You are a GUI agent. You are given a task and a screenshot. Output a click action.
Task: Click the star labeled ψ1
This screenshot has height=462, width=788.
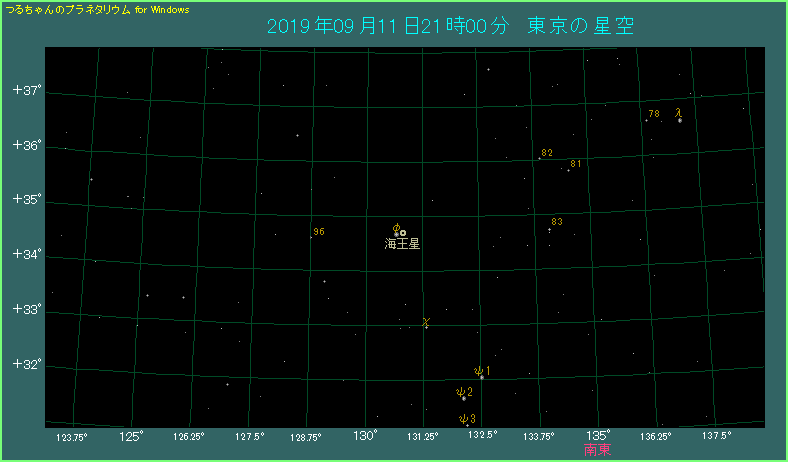coord(481,377)
